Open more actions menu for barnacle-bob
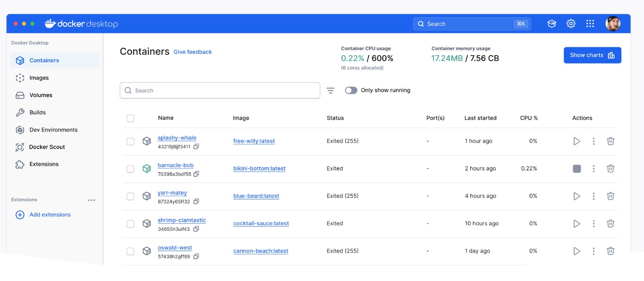 593,169
